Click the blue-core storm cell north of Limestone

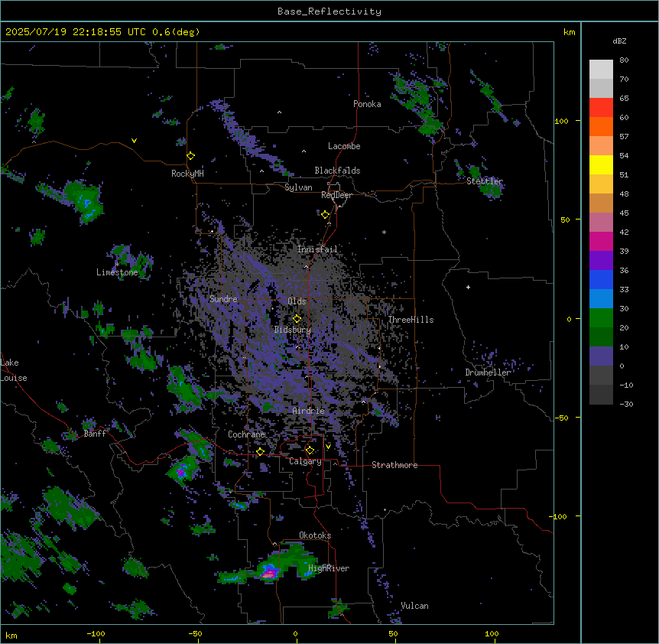[x=86, y=202]
